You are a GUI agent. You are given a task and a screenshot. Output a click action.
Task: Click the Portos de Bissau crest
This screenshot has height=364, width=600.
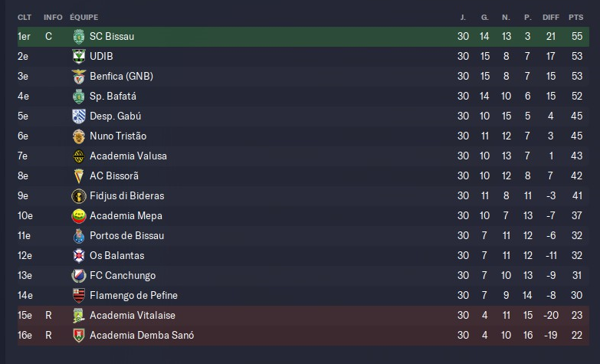pyautogui.click(x=77, y=236)
